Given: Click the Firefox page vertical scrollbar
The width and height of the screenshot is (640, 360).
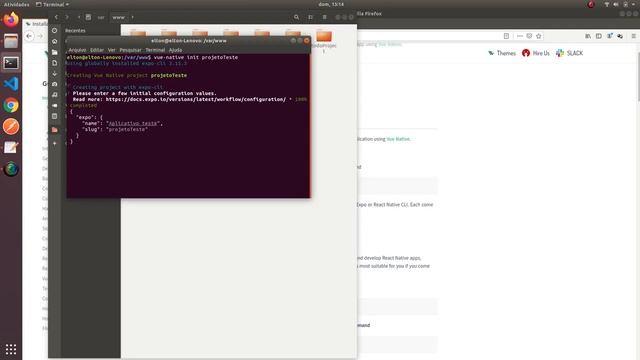Looking at the screenshot, I should (638, 78).
